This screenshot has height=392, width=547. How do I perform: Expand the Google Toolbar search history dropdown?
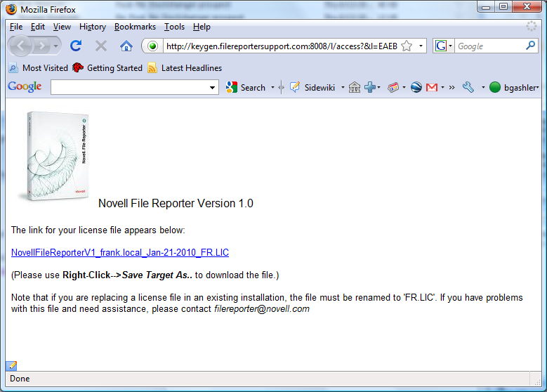pyautogui.click(x=212, y=88)
